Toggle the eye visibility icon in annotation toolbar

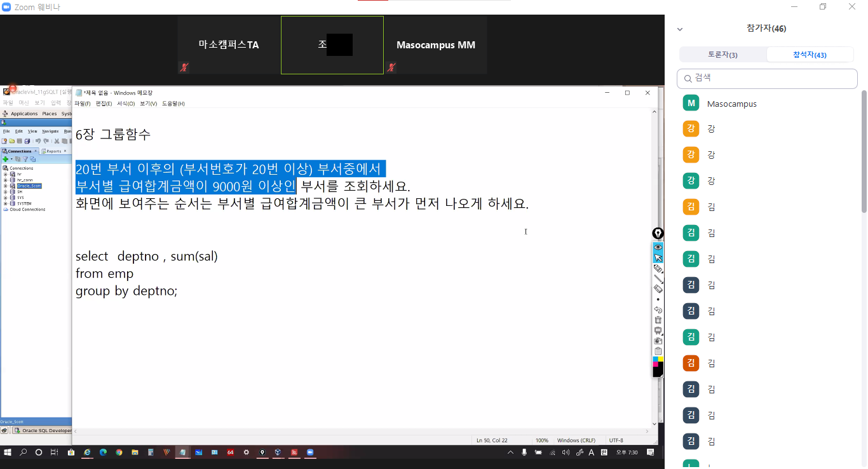(658, 247)
